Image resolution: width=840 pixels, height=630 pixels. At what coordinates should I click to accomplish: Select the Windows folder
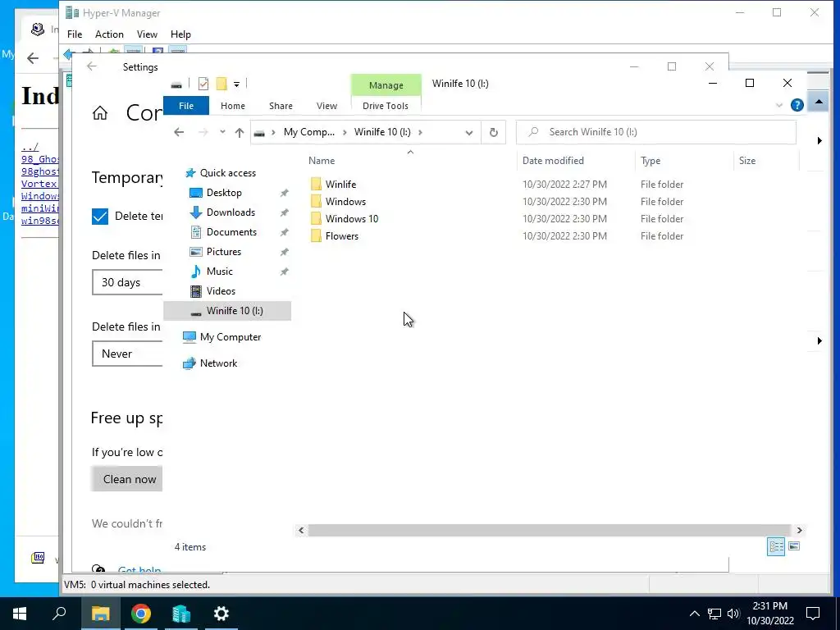tap(345, 202)
